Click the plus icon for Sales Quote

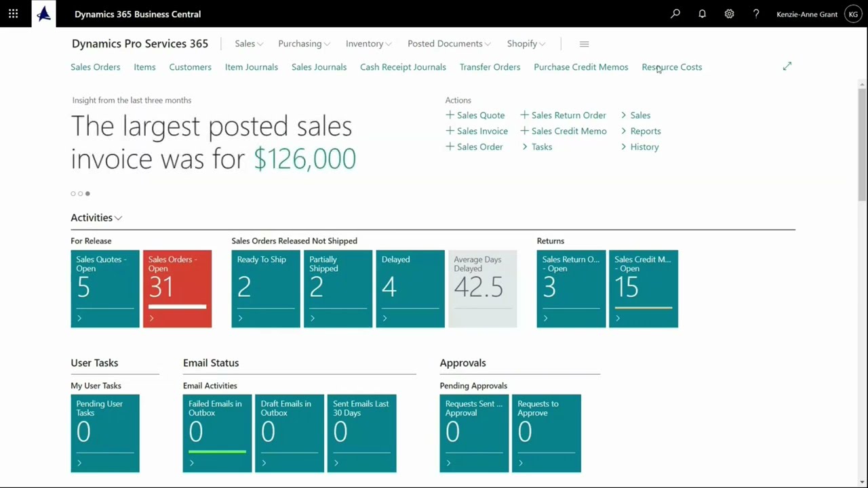point(450,115)
